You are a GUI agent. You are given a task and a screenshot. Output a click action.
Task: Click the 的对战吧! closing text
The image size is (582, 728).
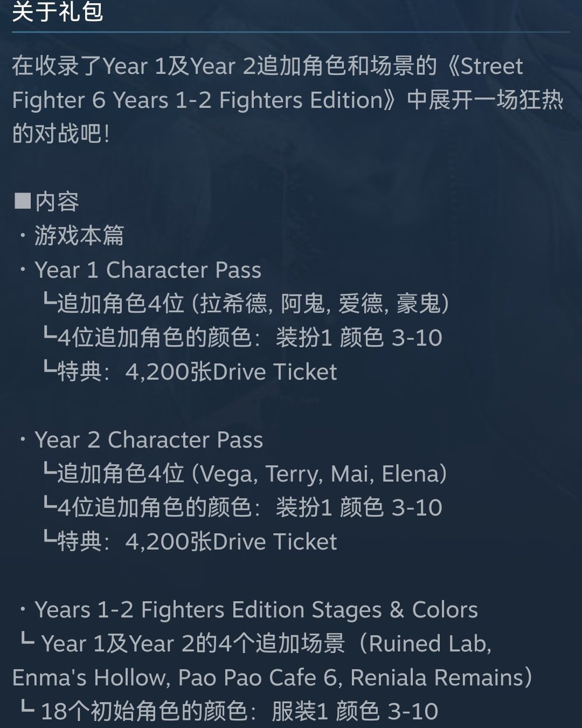click(61, 134)
